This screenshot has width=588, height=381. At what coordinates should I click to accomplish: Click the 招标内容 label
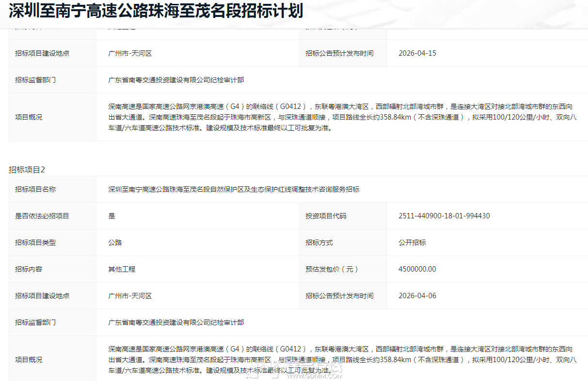tap(29, 269)
